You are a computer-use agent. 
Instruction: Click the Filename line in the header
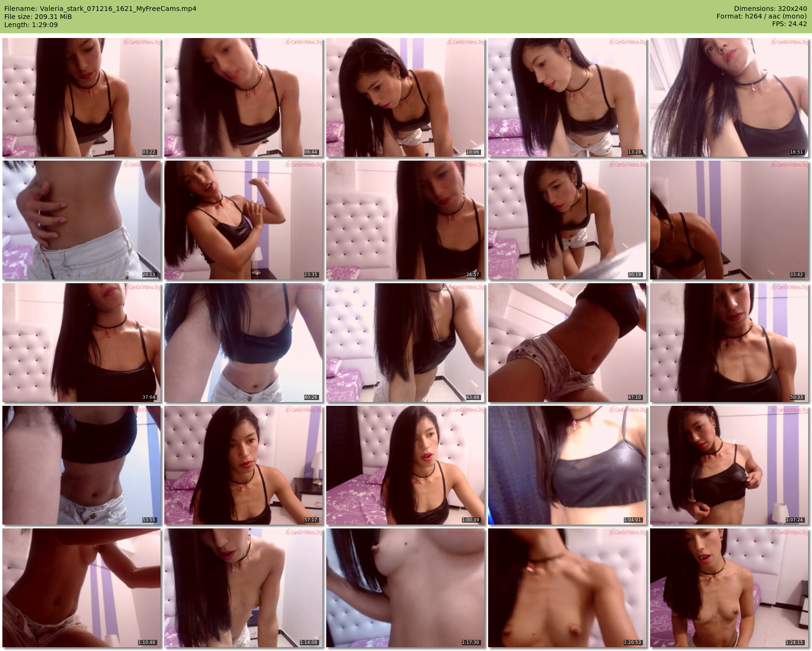100,9
